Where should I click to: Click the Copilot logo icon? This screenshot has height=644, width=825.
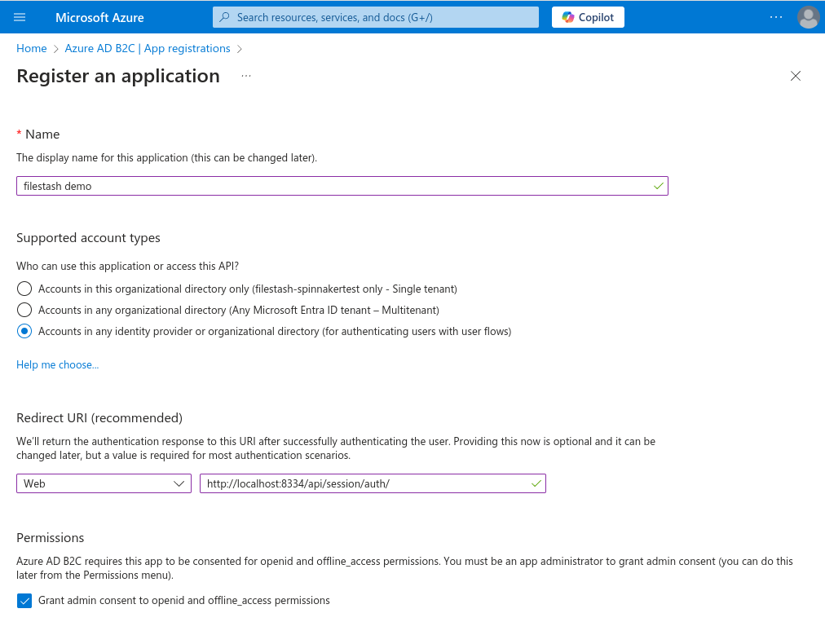[x=567, y=17]
